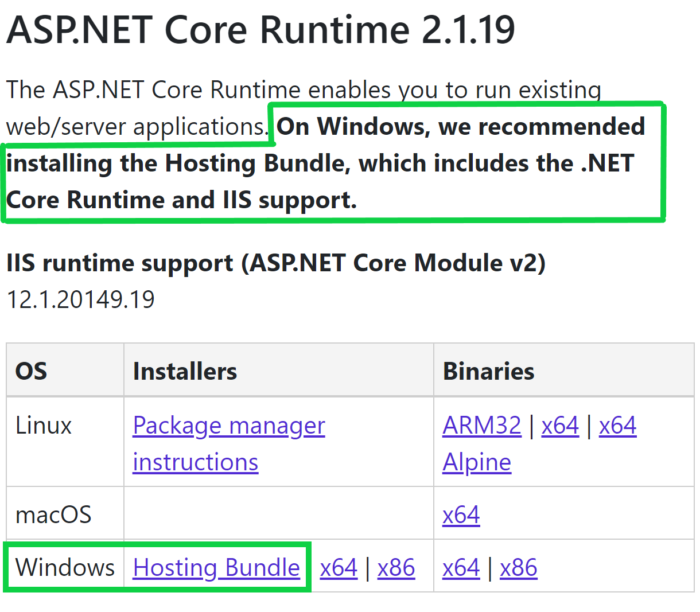This screenshot has width=700, height=612.
Task: Download the Windows Hosting Bundle
Action: (216, 567)
